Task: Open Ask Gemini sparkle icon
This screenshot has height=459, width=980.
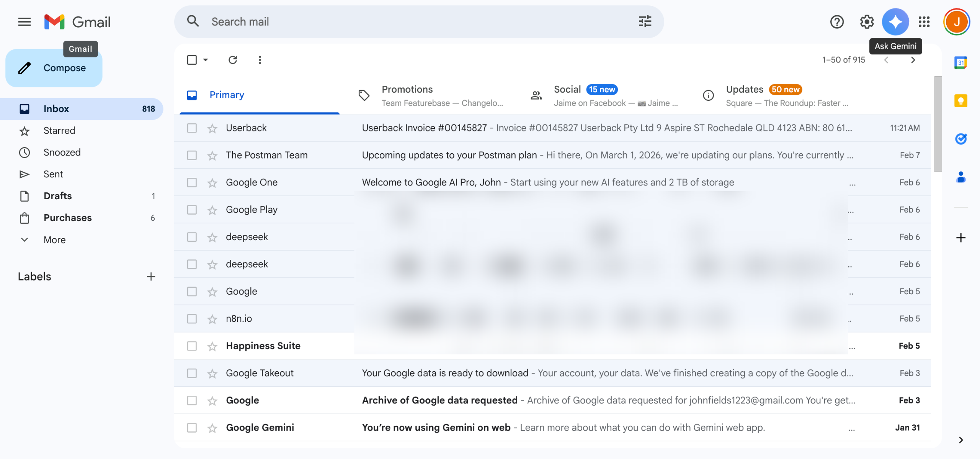Action: (895, 22)
